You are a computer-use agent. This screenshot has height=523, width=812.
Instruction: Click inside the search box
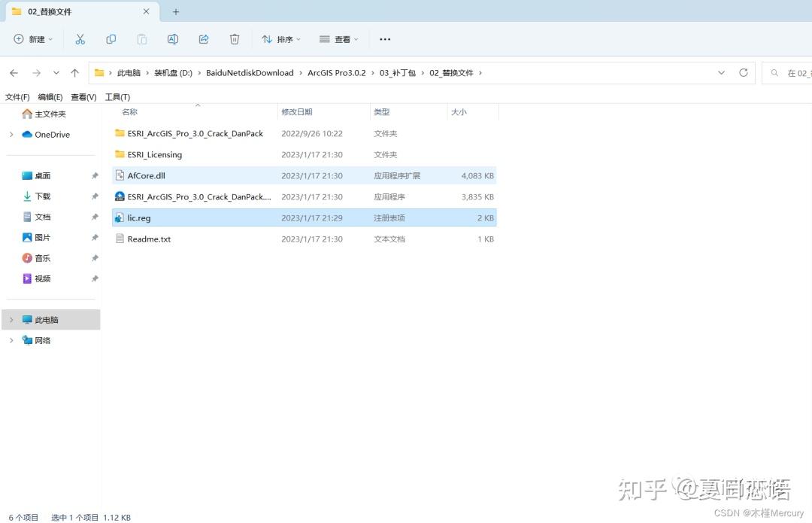789,72
